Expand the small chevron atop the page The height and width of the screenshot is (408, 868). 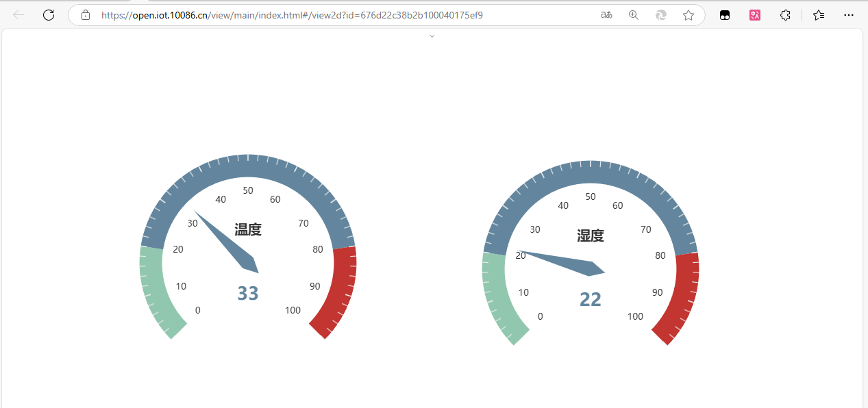point(432,36)
